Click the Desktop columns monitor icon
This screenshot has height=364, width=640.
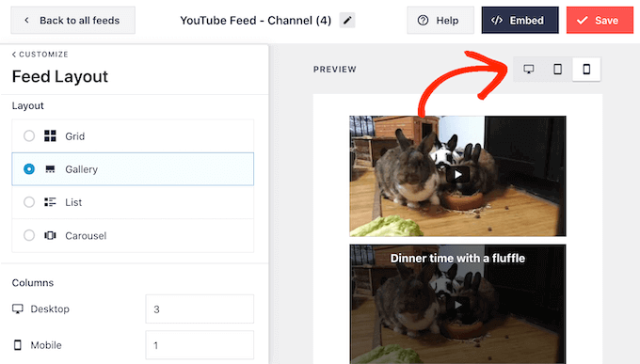[x=18, y=309]
